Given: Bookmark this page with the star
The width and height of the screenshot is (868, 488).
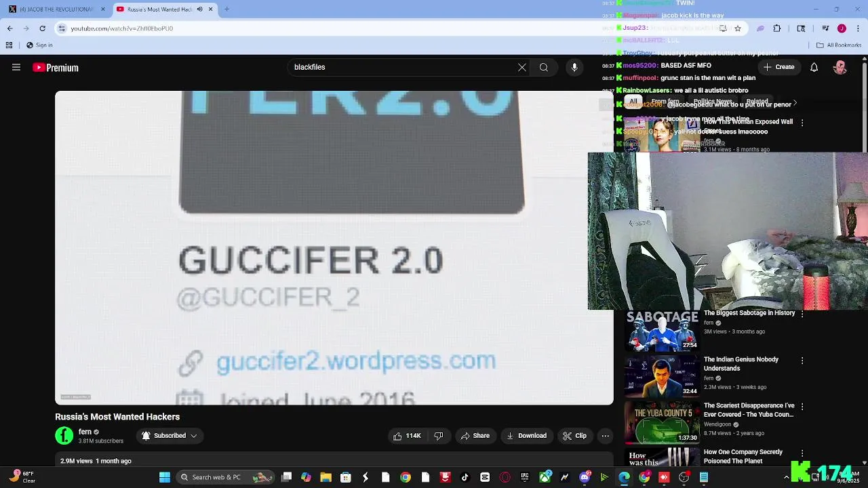Looking at the screenshot, I should coord(738,28).
